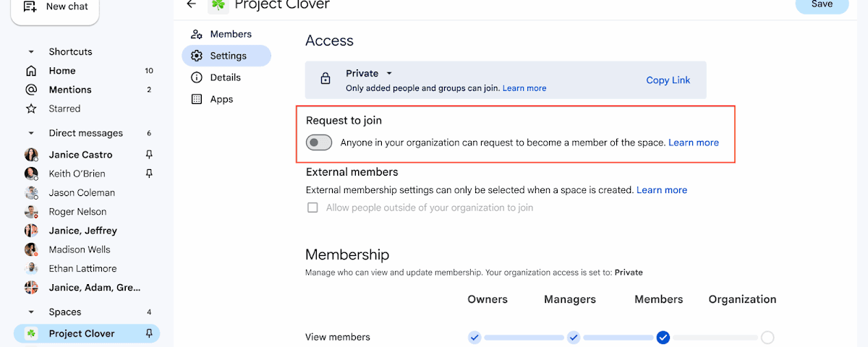Click the Save button

tap(822, 4)
